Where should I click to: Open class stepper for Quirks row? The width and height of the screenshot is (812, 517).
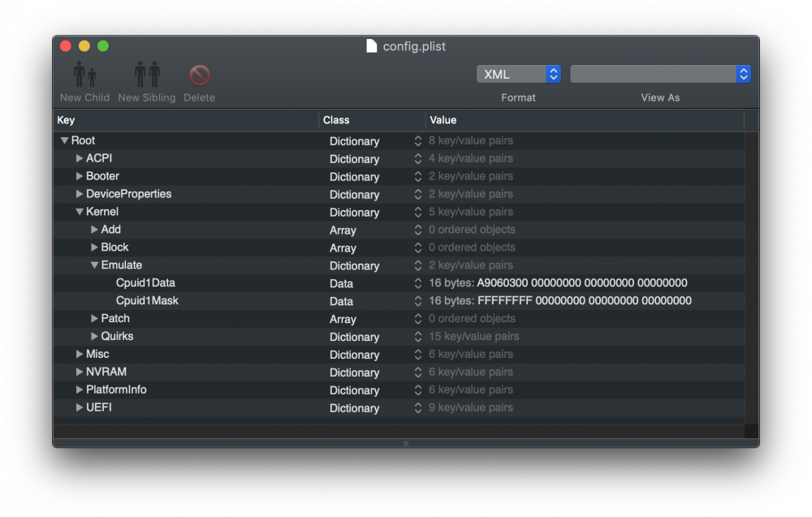point(418,336)
